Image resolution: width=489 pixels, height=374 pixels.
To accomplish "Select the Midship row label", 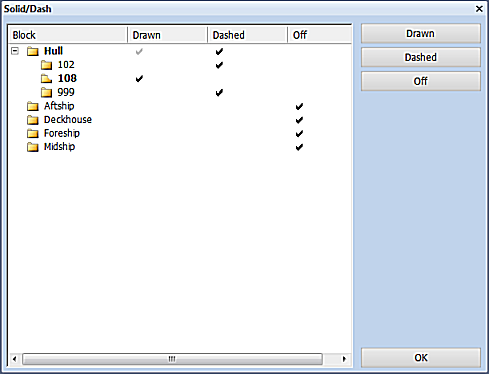I will tap(59, 147).
